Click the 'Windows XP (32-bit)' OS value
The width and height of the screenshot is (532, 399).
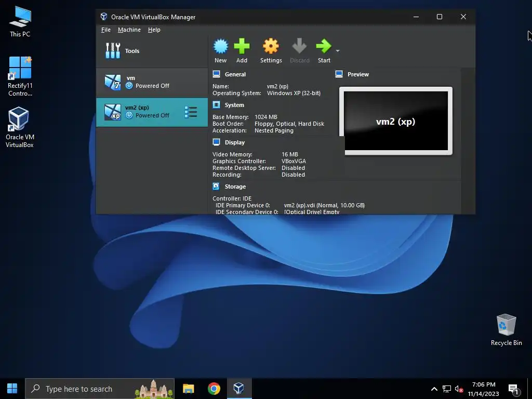point(294,93)
